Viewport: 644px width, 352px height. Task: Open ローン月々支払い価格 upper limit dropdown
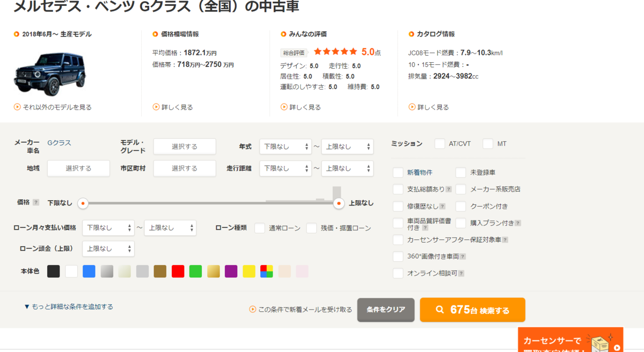[170, 228]
